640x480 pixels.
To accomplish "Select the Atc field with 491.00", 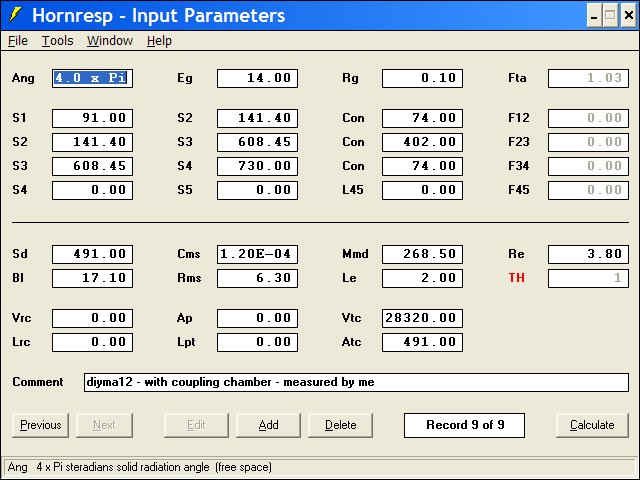I will (x=422, y=342).
